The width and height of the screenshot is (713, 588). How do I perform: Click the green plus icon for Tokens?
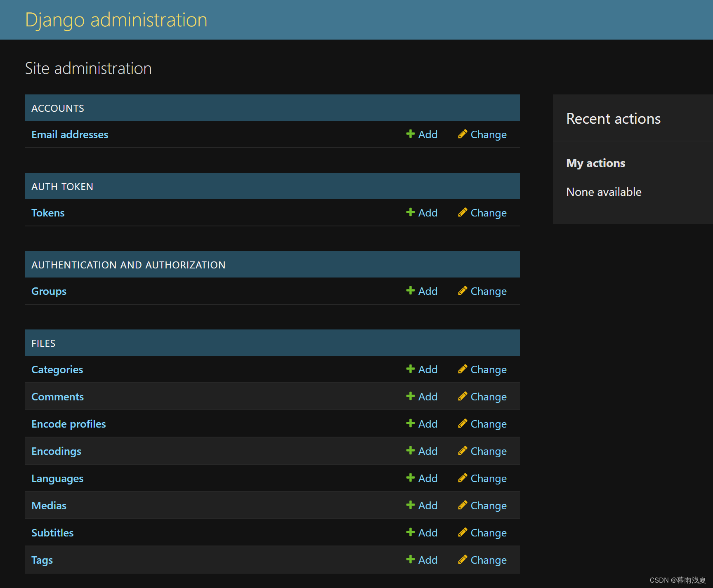coord(411,212)
